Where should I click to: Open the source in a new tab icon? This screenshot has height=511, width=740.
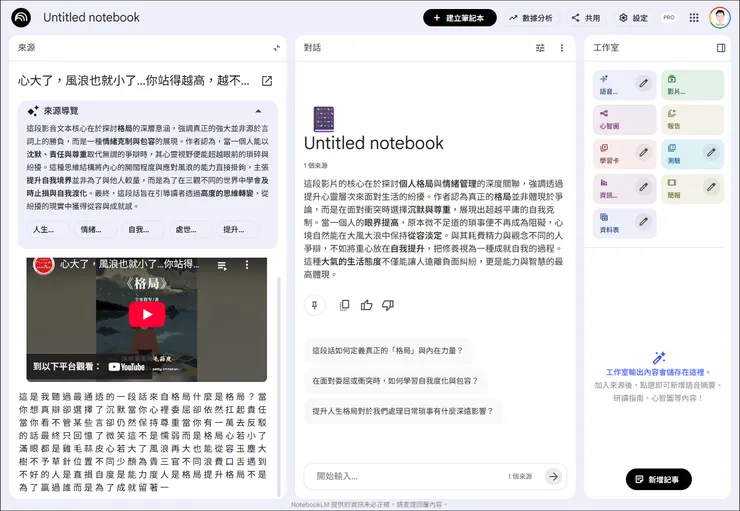point(267,81)
